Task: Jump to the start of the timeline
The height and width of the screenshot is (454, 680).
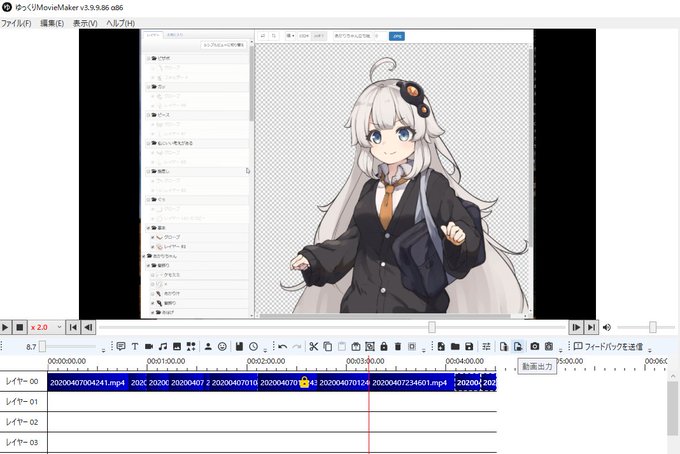Action: [73, 327]
